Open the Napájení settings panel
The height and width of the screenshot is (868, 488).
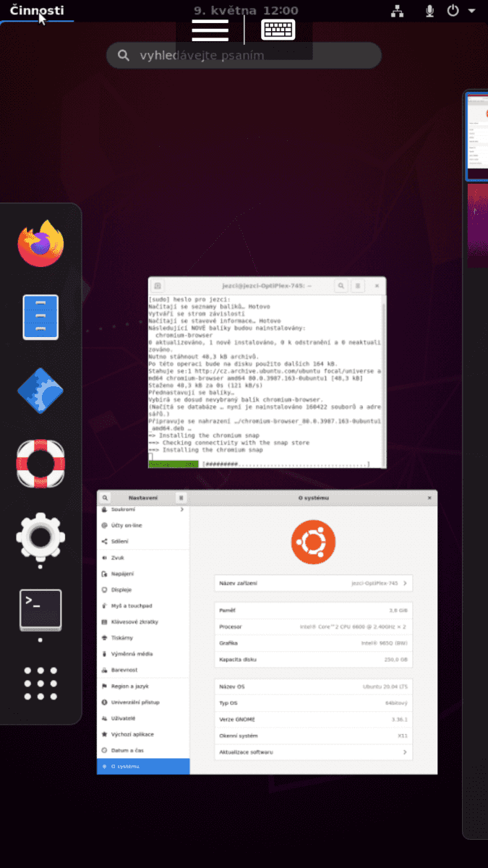coord(143,574)
